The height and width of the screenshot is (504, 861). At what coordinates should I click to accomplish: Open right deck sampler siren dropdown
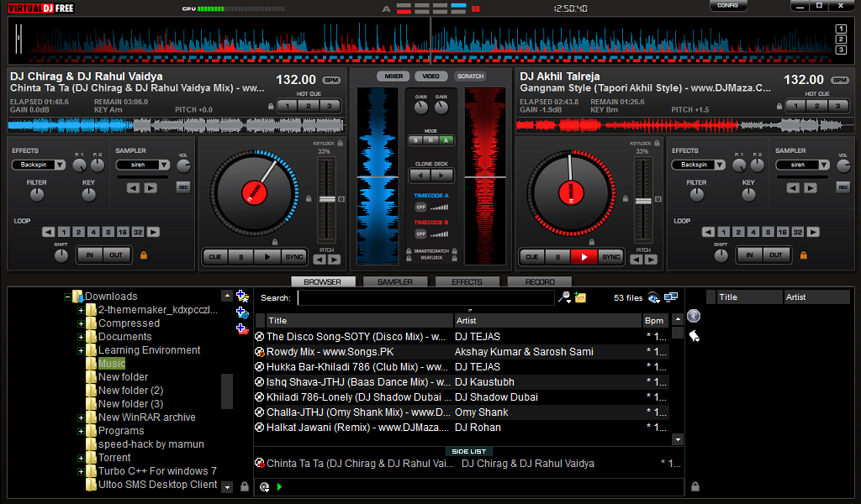click(x=802, y=165)
